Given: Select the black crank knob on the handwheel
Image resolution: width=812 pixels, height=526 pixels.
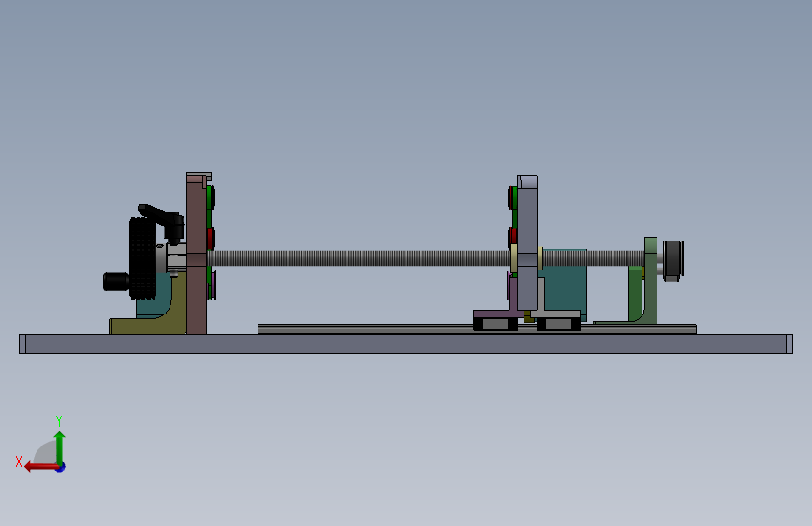Looking at the screenshot, I should (x=116, y=282).
